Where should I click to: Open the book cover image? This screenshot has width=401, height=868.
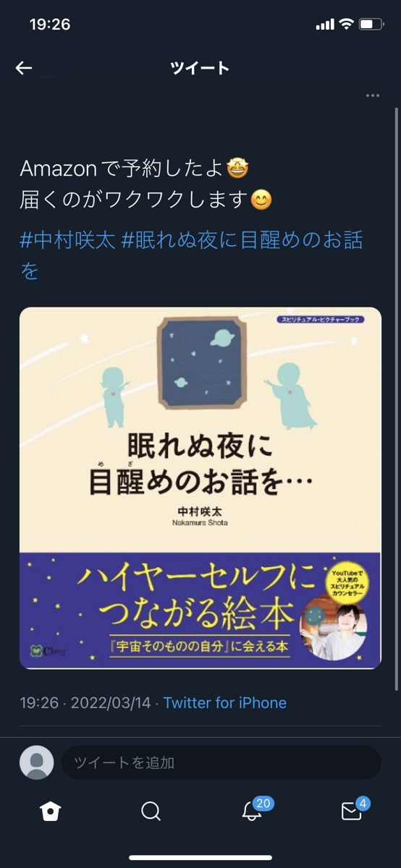pyautogui.click(x=200, y=488)
